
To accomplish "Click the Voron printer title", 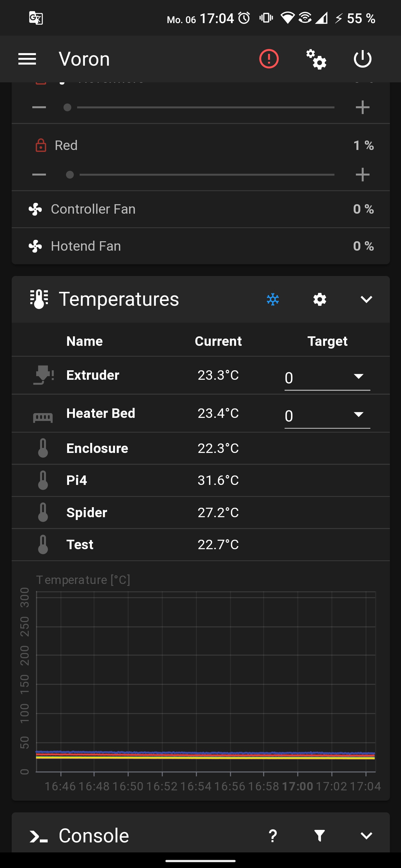I will (x=84, y=59).
